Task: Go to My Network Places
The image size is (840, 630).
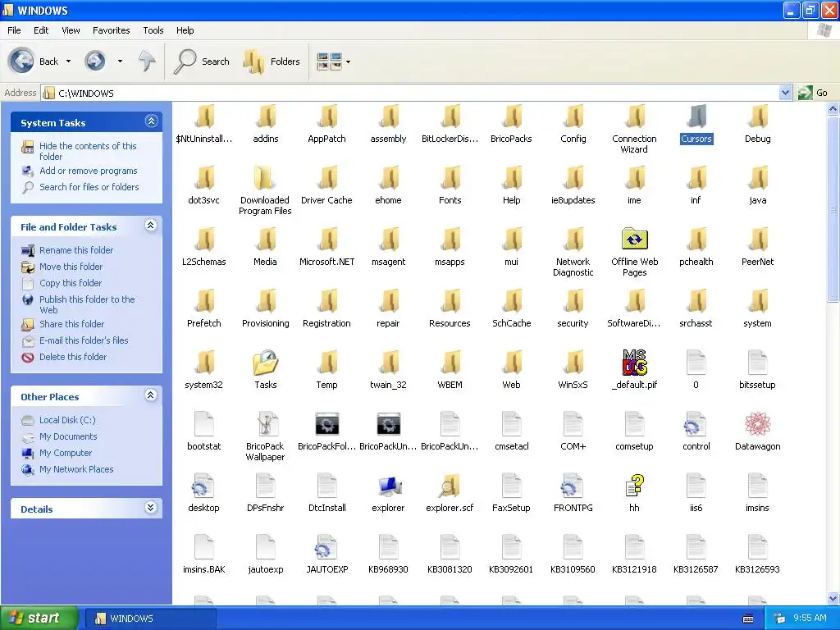Action: pyautogui.click(x=76, y=469)
